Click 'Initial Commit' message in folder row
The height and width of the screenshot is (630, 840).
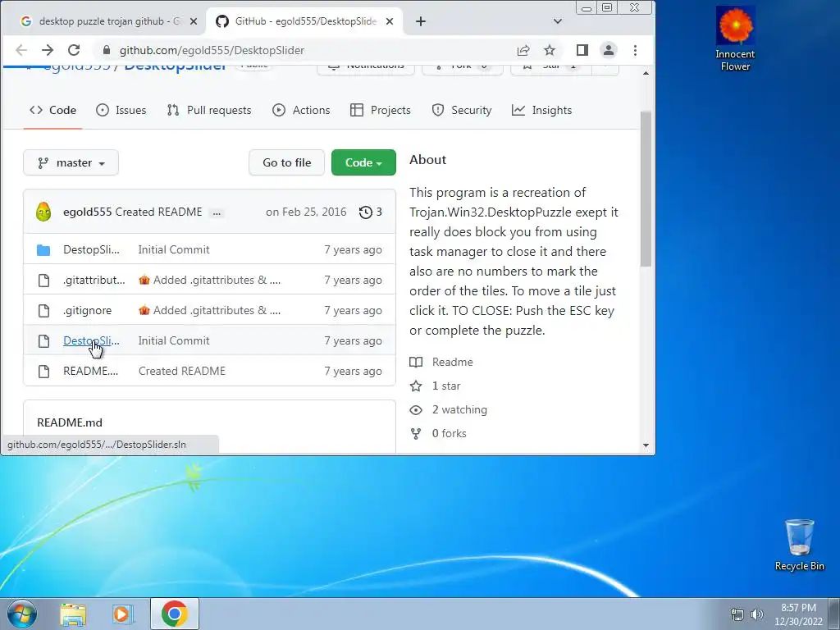click(174, 249)
